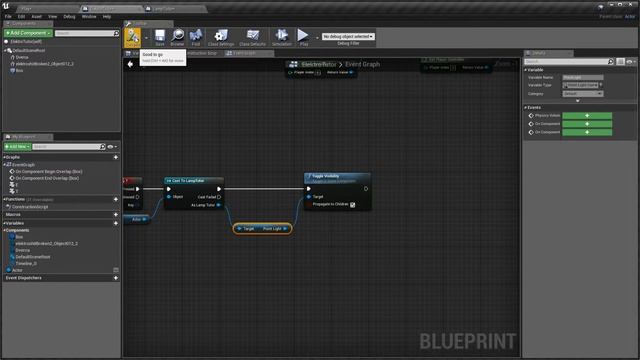Collapse the Functions section
This screenshot has height=360, width=640.
4,199
